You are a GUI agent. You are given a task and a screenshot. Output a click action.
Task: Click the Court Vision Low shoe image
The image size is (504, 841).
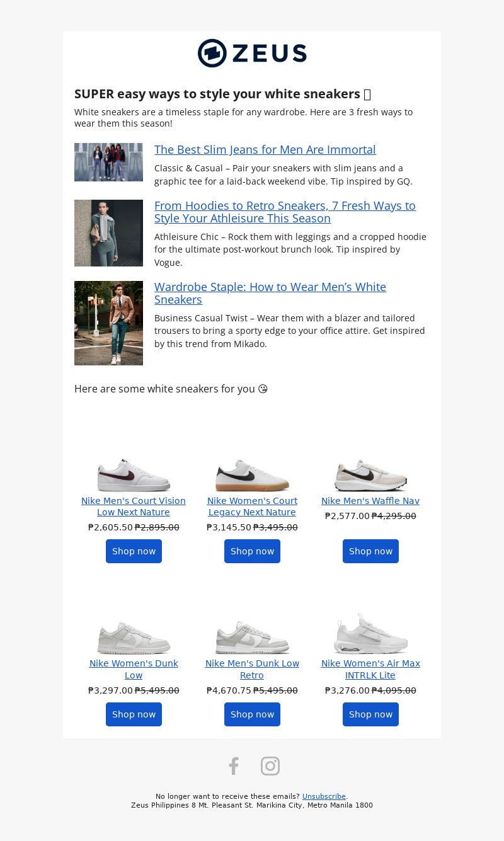coord(134,475)
